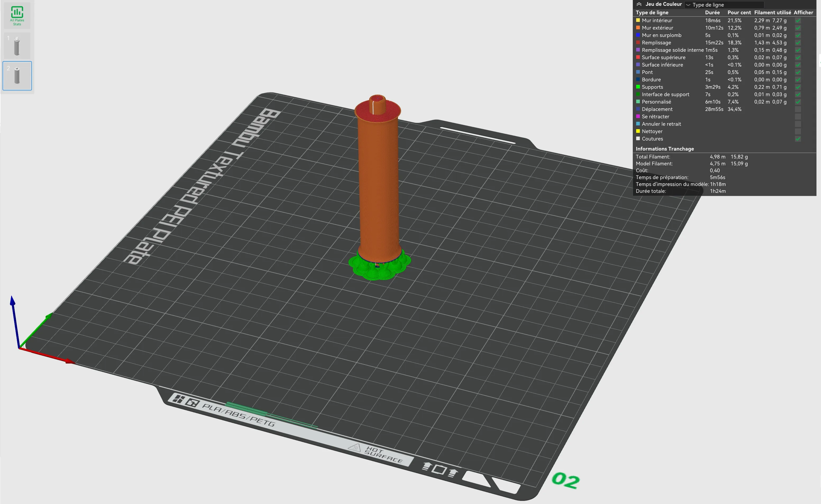Screen dimensions: 821x504
Task: Toggle Supports visibility checkbox
Action: pos(798,87)
